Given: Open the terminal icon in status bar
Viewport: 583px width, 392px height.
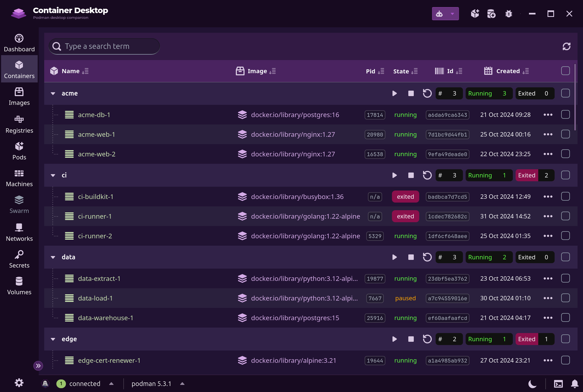Looking at the screenshot, I should pos(558,384).
